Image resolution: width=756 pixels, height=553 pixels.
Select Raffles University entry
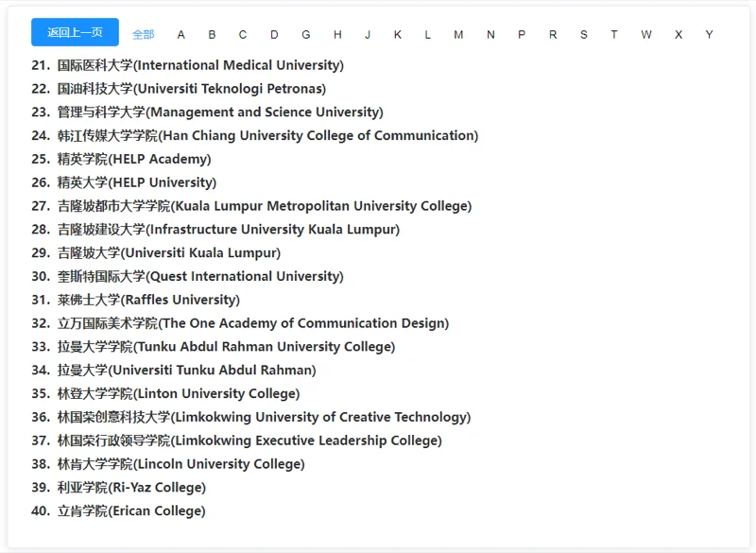[148, 300]
